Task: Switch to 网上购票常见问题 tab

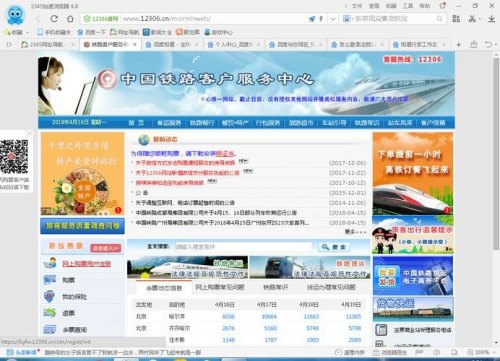Action: coord(220,287)
